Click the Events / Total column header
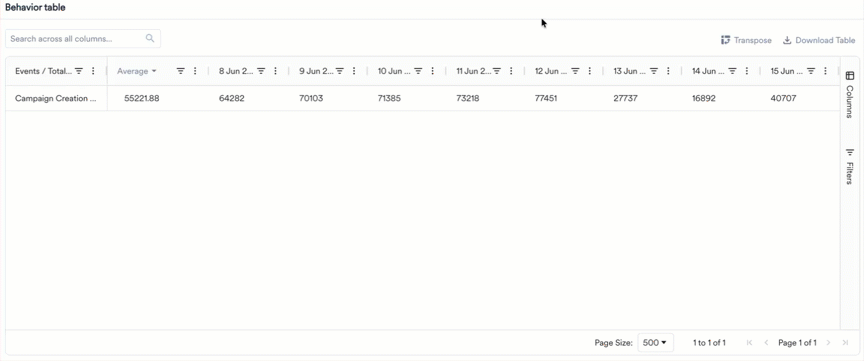864x361 pixels. 44,71
